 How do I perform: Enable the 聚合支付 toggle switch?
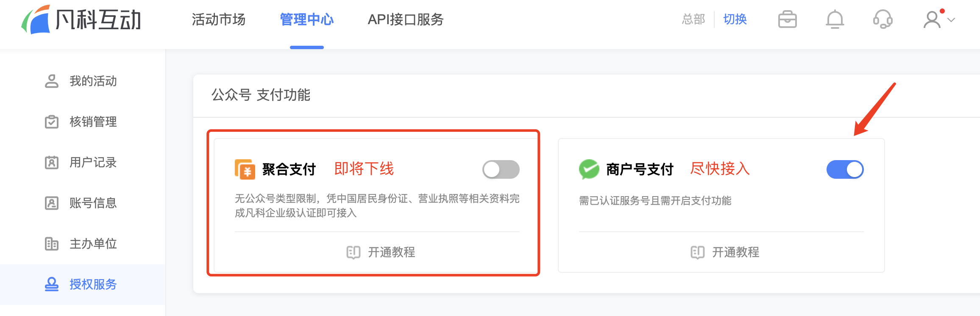[x=501, y=169]
